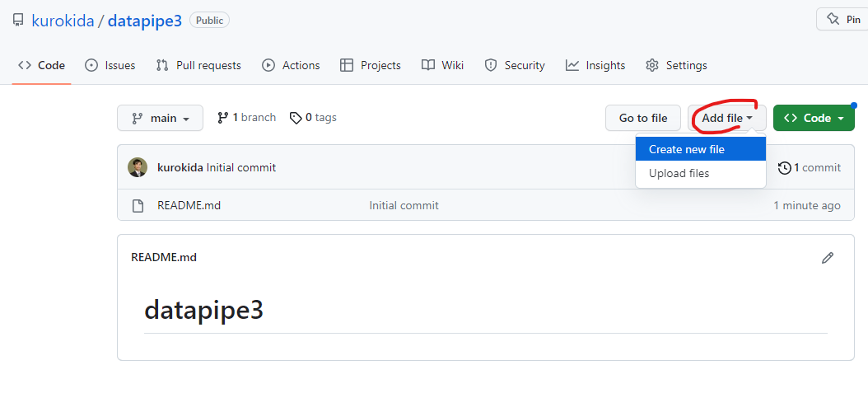Pin this repository with the Pin button
868x393 pixels.
(x=842, y=20)
